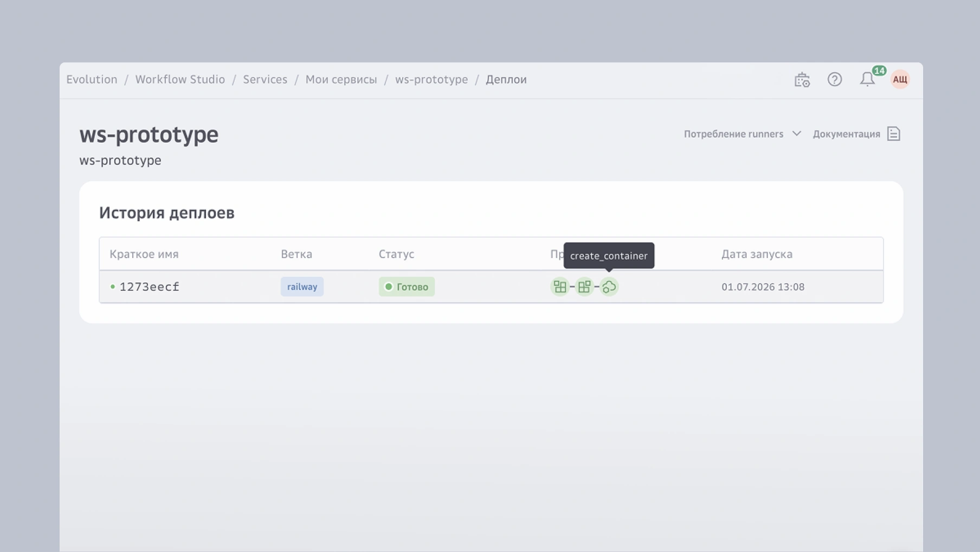Viewport: 980px width, 552px height.
Task: Click the Деплои breadcrumb item
Action: coord(506,80)
